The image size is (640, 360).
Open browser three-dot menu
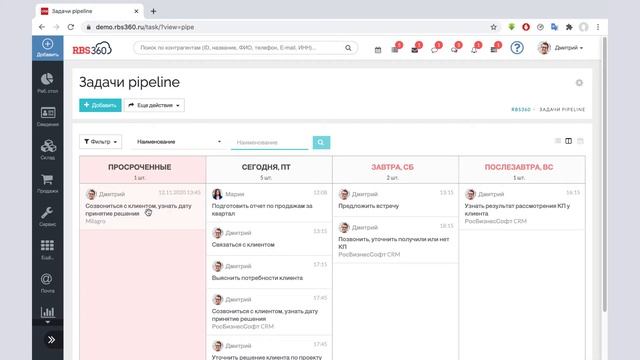598,27
